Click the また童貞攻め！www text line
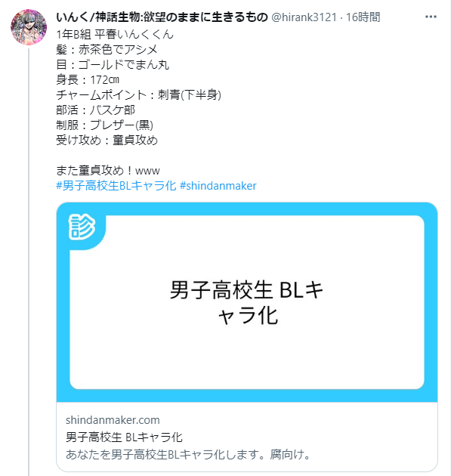 pos(108,170)
